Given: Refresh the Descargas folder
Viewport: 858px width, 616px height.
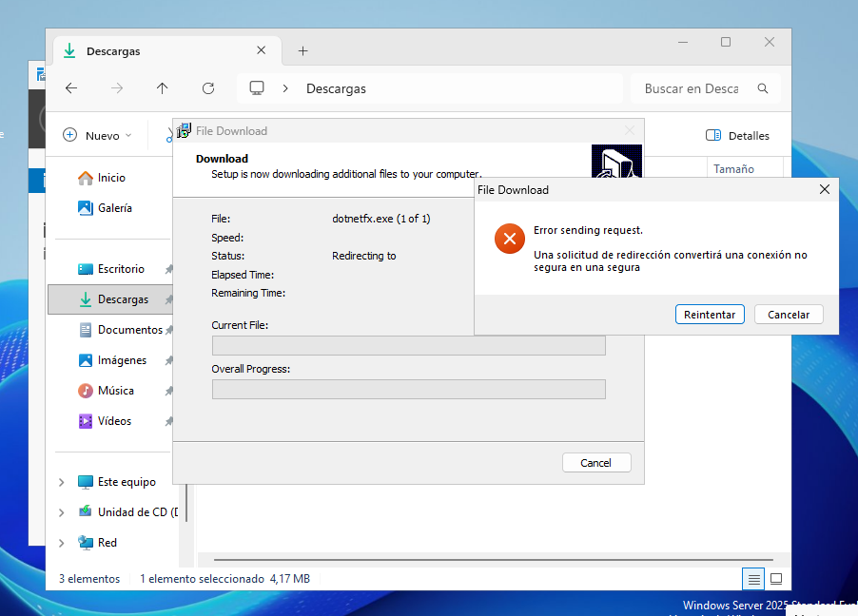Looking at the screenshot, I should [208, 88].
